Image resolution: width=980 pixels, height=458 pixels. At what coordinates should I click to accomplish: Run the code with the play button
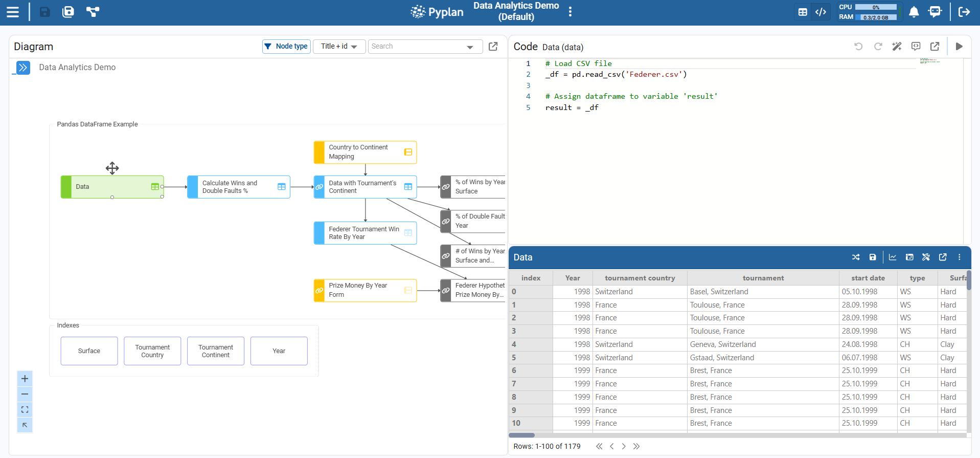pyautogui.click(x=959, y=47)
